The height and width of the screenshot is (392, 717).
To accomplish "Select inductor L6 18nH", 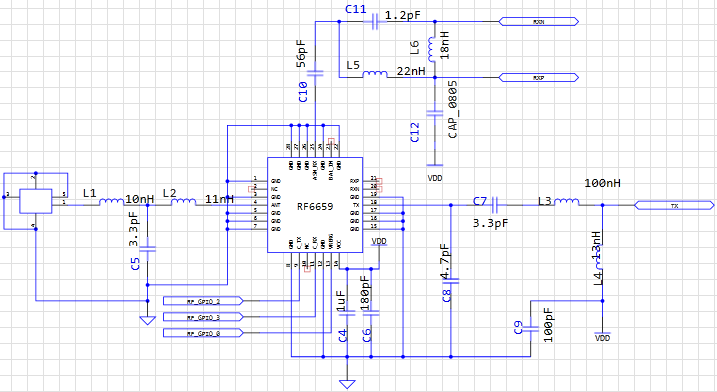I will (431, 49).
